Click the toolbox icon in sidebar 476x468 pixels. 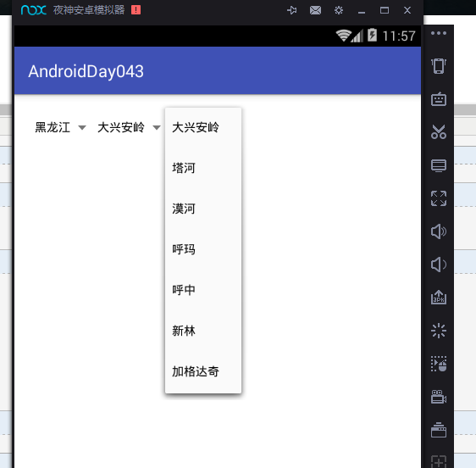(x=439, y=430)
